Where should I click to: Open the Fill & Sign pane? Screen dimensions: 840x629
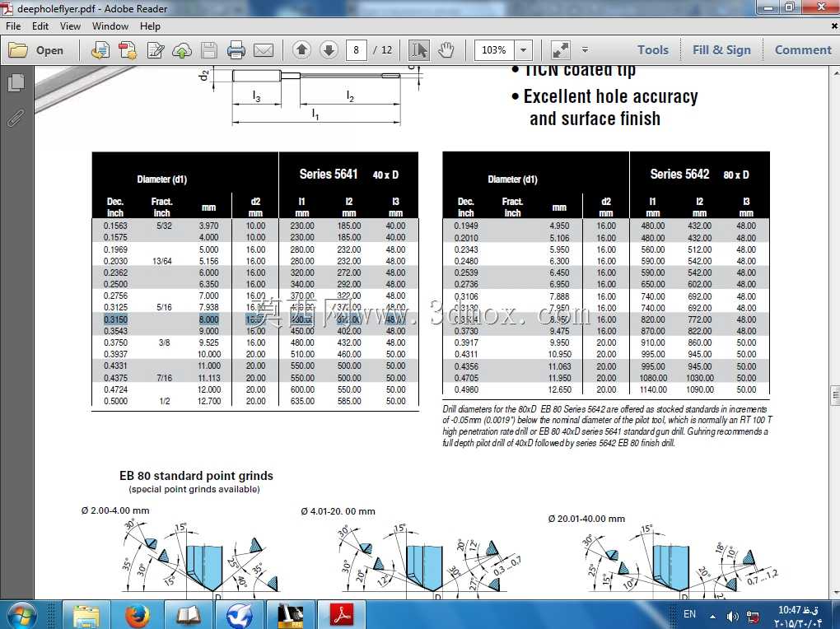(721, 50)
